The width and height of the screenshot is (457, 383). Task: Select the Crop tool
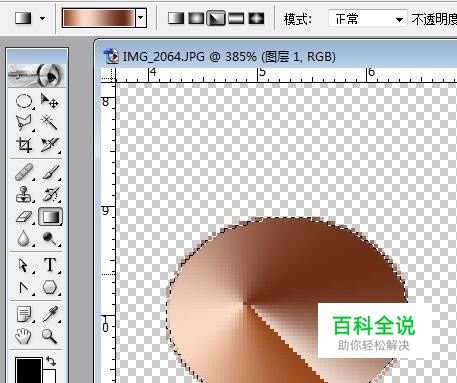point(24,145)
